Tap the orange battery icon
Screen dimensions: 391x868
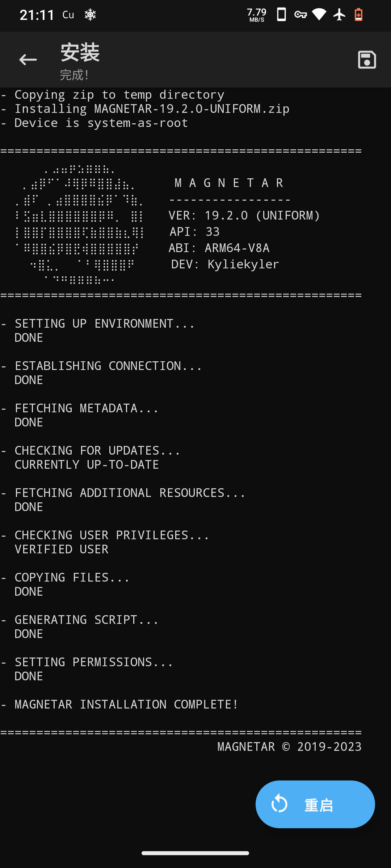pos(358,15)
